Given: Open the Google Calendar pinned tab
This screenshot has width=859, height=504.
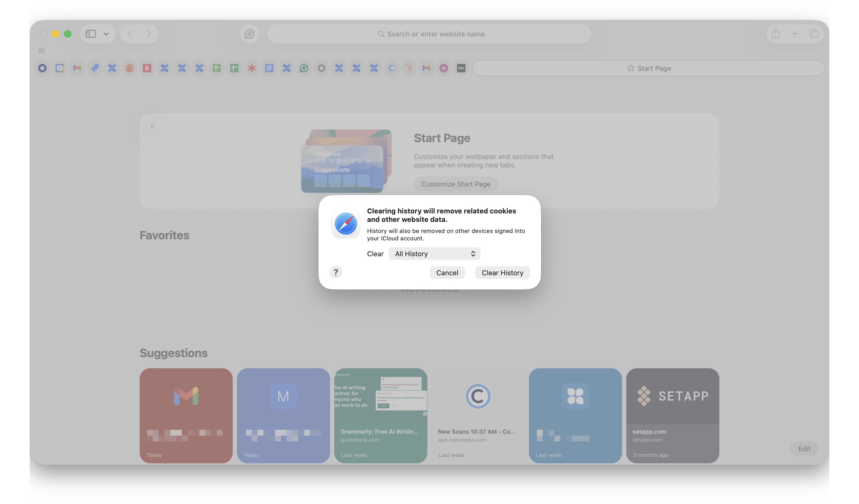Looking at the screenshot, I should pyautogui.click(x=60, y=68).
